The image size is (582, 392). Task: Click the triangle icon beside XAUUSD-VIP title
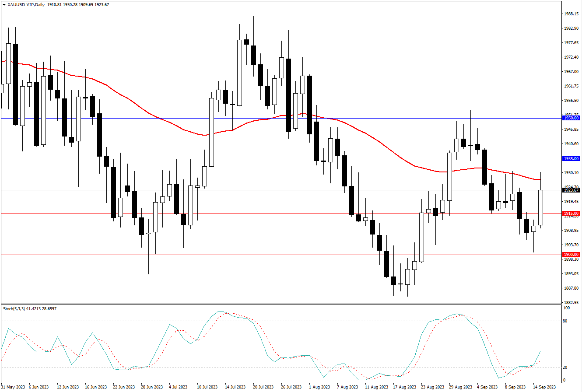pos(4,4)
